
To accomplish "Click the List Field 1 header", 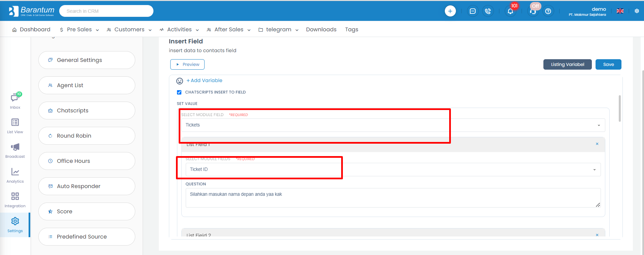I will pyautogui.click(x=393, y=145).
